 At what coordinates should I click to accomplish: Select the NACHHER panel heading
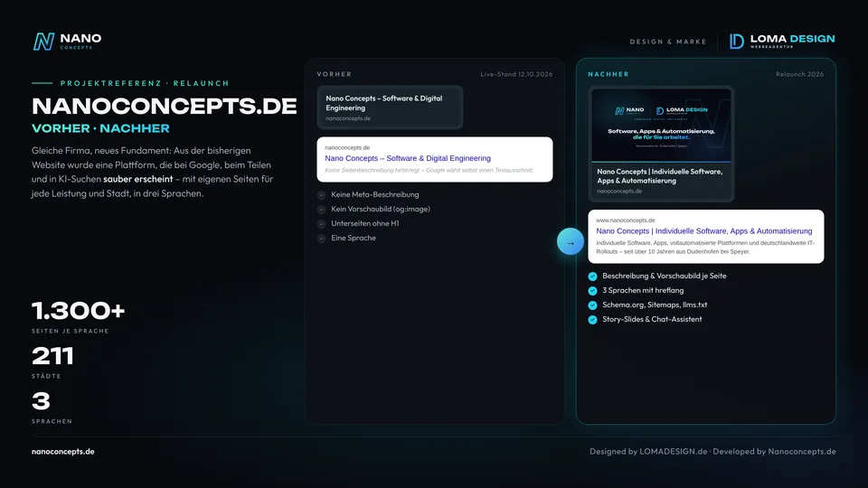coord(609,74)
